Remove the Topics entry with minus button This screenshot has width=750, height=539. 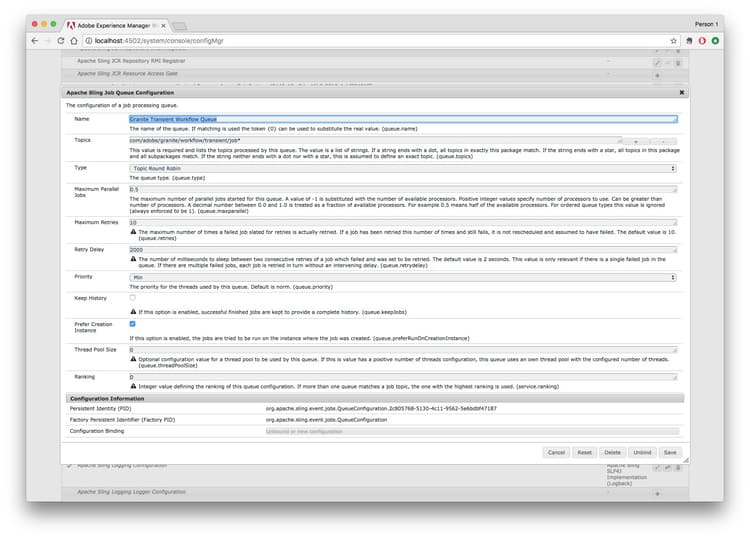[x=663, y=142]
